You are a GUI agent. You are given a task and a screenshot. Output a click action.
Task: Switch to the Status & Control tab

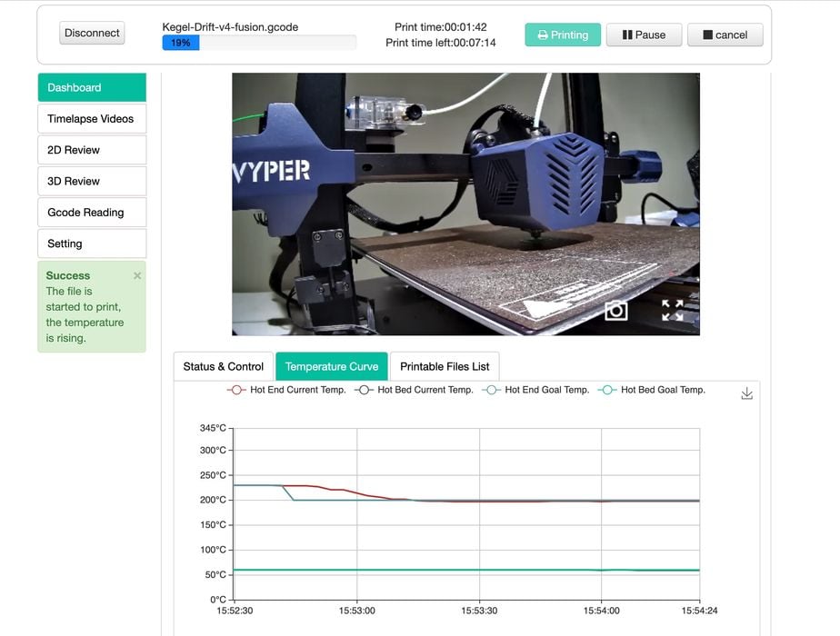point(223,366)
